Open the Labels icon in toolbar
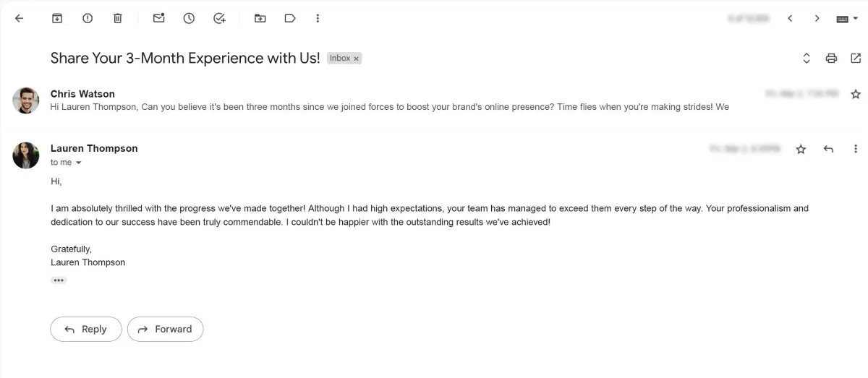This screenshot has width=868, height=378. (290, 18)
